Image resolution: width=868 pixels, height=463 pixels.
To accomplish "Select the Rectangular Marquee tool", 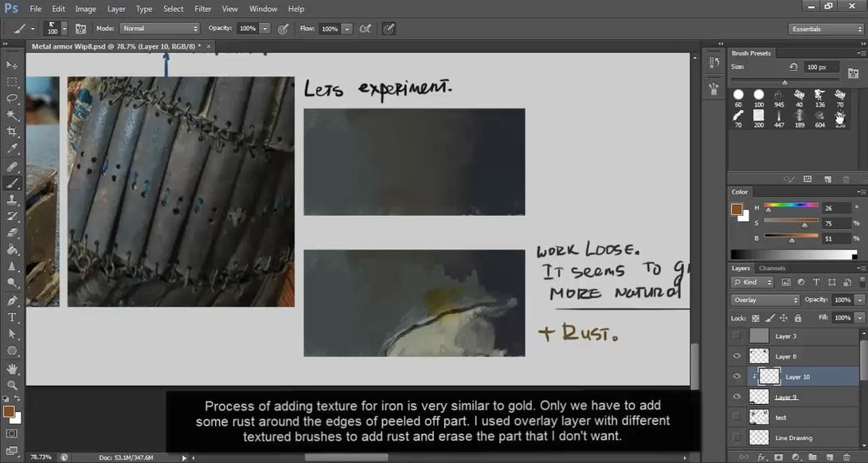I will (12, 82).
